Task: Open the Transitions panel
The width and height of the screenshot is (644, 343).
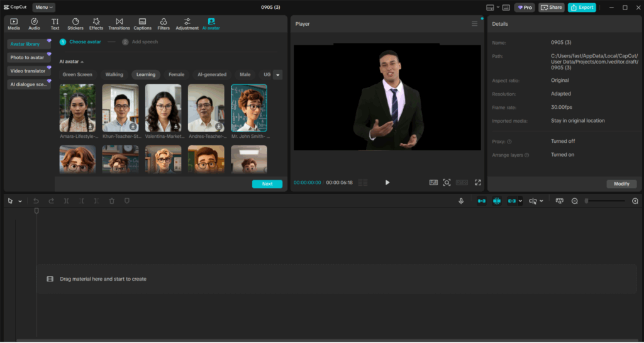Action: click(x=119, y=25)
